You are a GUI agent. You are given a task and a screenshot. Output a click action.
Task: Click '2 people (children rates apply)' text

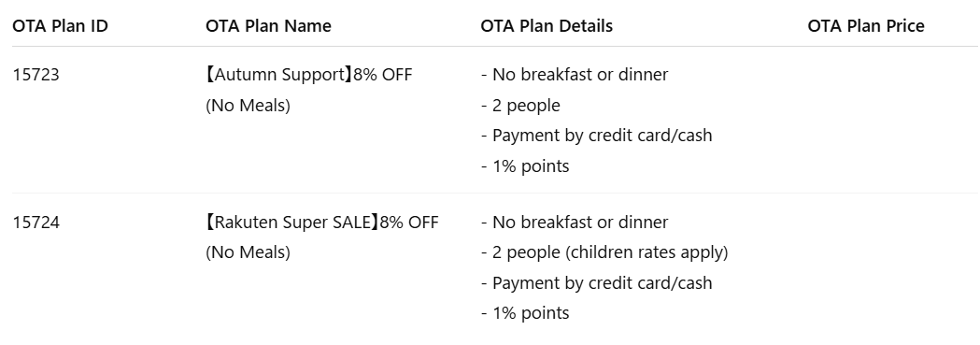tap(604, 252)
